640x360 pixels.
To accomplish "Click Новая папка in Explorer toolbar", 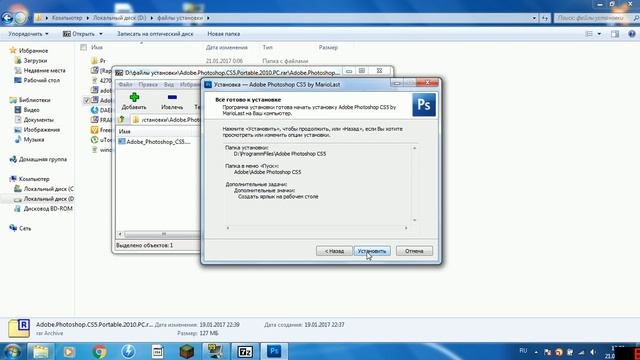I will pyautogui.click(x=223, y=34).
